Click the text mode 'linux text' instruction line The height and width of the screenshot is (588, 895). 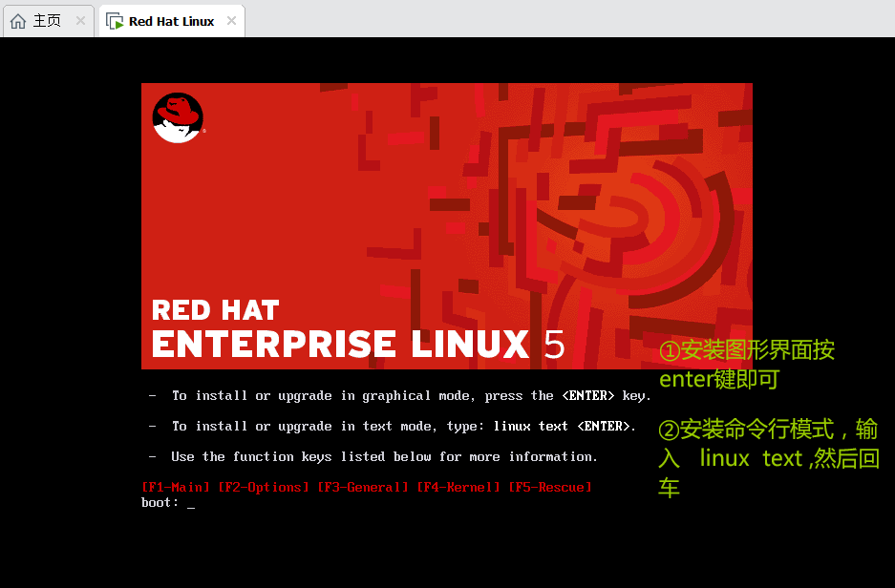tap(393, 426)
